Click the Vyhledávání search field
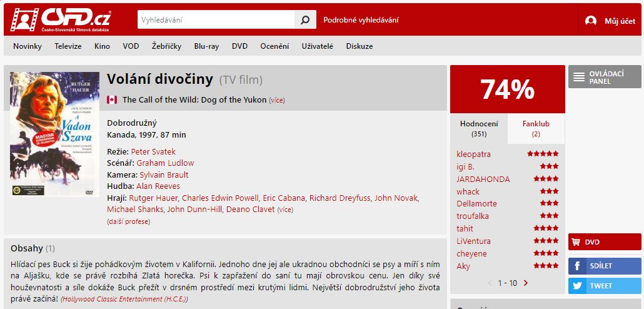Screen dimensions: 644x309 216,20
